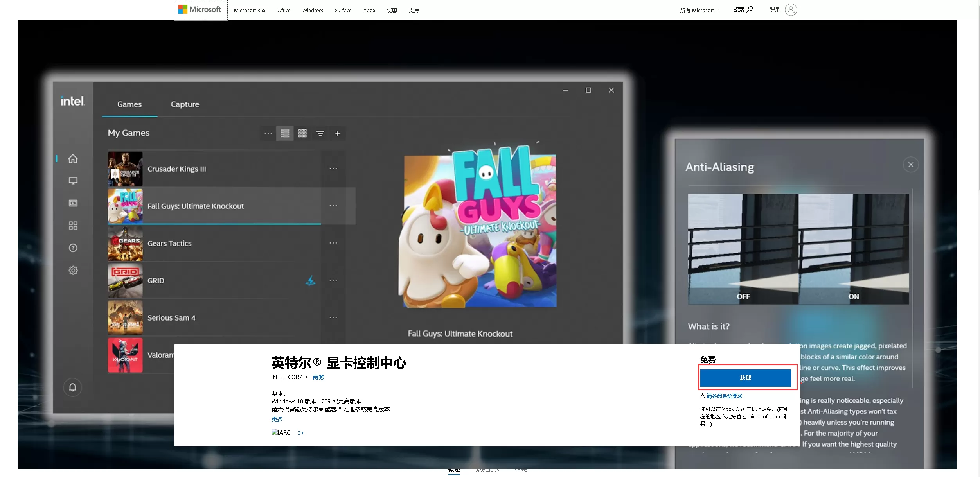980x477 pixels.
Task: Close the Anti-Aliasing panel with X
Action: point(911,165)
